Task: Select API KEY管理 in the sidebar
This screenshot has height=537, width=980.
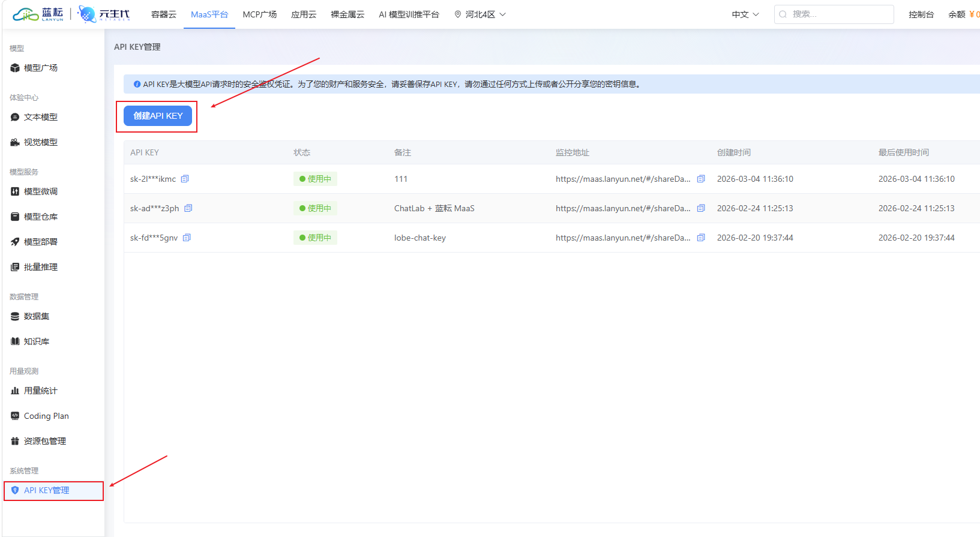Action: (53, 490)
